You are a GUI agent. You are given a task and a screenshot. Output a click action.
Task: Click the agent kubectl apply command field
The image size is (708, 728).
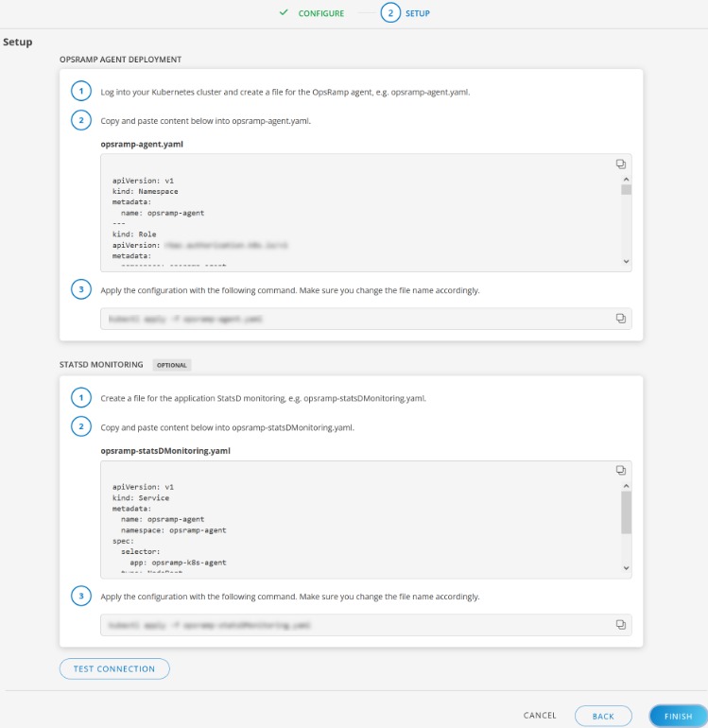[x=366, y=319]
